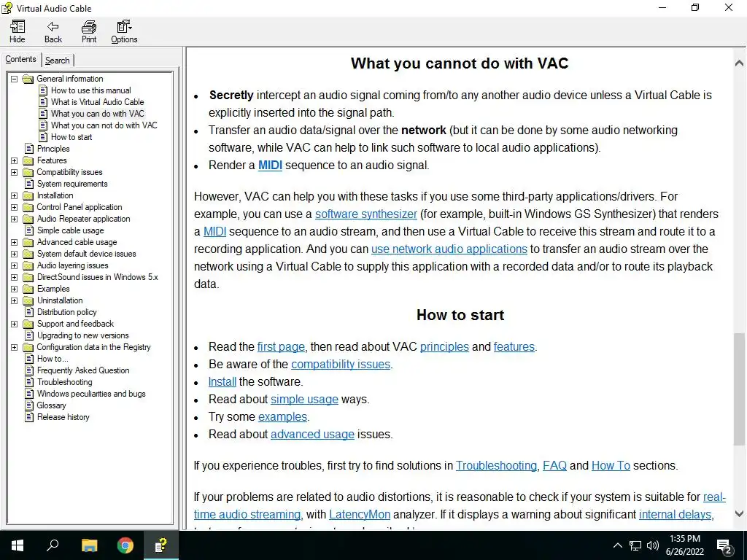Open taskbar search magnifier
The image size is (747, 560).
(53, 545)
